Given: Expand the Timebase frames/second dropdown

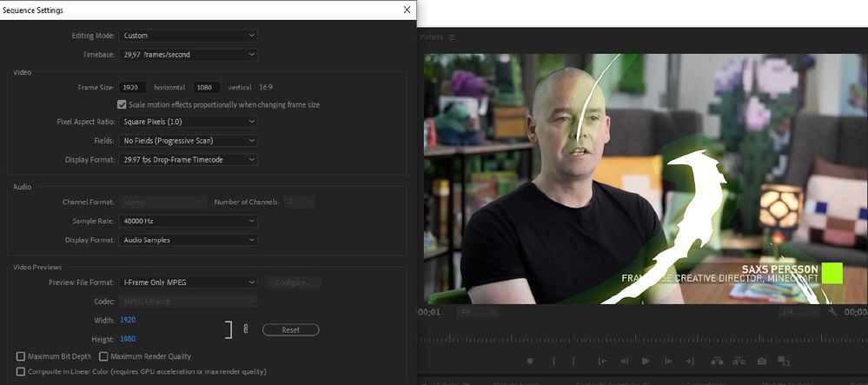Looking at the screenshot, I should (189, 54).
